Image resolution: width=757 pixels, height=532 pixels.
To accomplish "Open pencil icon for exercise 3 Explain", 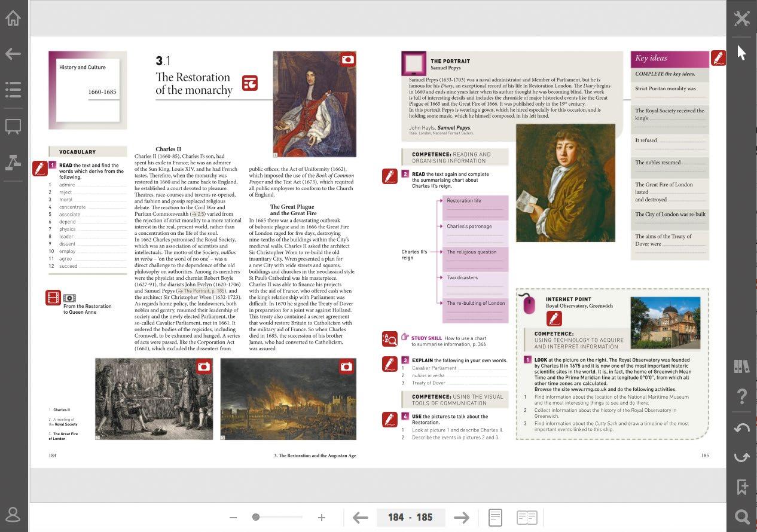I will pos(390,363).
